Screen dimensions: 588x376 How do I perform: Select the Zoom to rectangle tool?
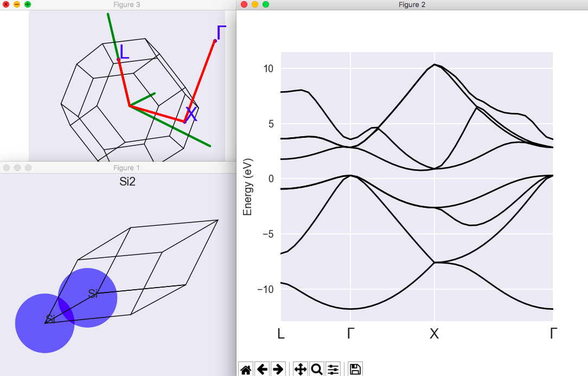coord(317,369)
